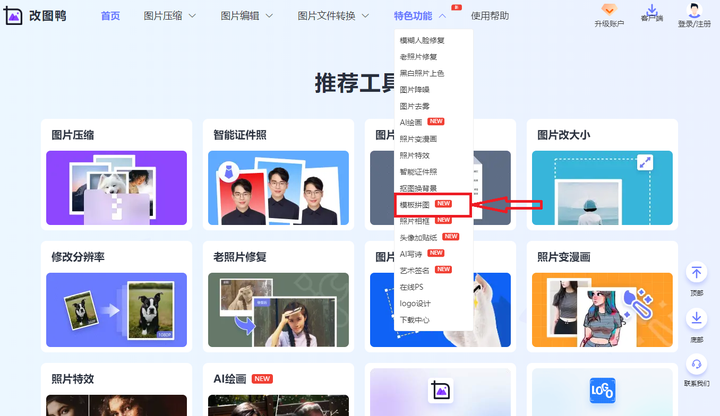Viewport: 720px width, 416px height.
Task: Open AI写诗 menu entry
Action: tap(411, 254)
